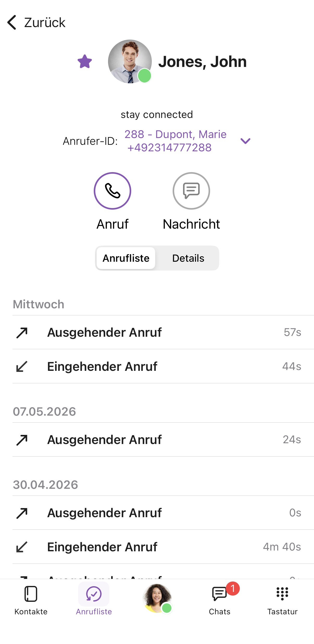Toggle the purple favorite star
The width and height of the screenshot is (314, 644).
[85, 62]
